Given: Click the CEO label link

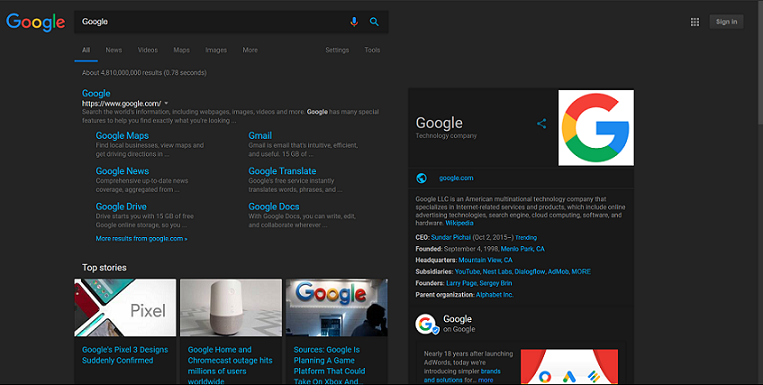Looking at the screenshot, I should point(421,238).
